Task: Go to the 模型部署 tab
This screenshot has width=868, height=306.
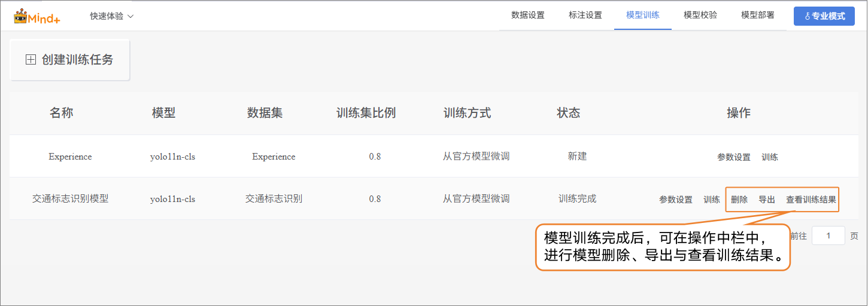Action: pyautogui.click(x=757, y=15)
